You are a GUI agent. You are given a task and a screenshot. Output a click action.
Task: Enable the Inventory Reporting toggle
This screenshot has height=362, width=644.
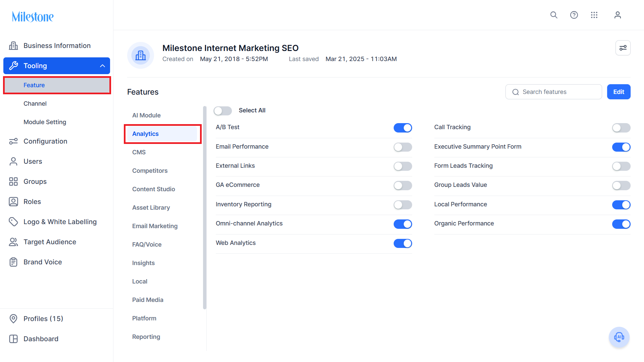[x=403, y=205]
